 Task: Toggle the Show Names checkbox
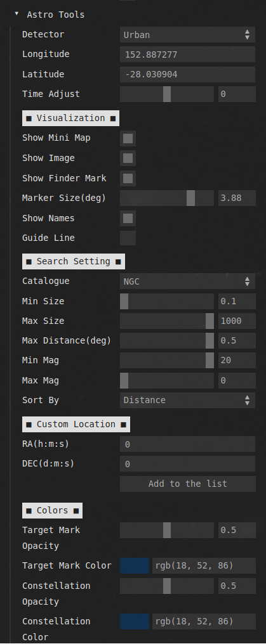click(x=128, y=218)
